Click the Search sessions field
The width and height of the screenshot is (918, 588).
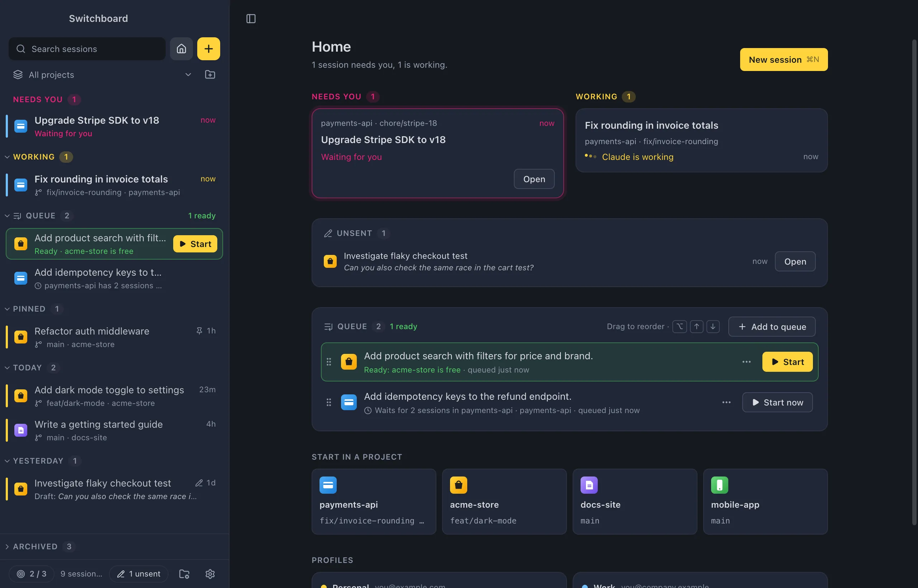[87, 48]
